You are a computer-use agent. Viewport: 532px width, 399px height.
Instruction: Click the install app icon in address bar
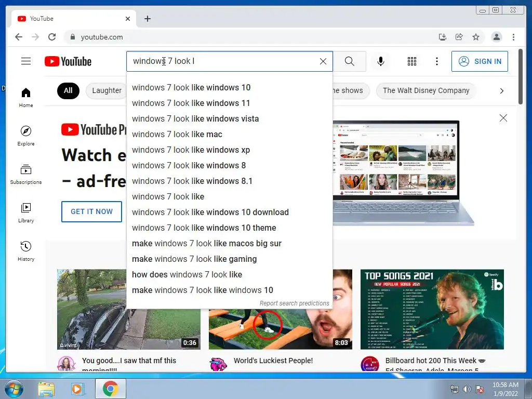(443, 37)
